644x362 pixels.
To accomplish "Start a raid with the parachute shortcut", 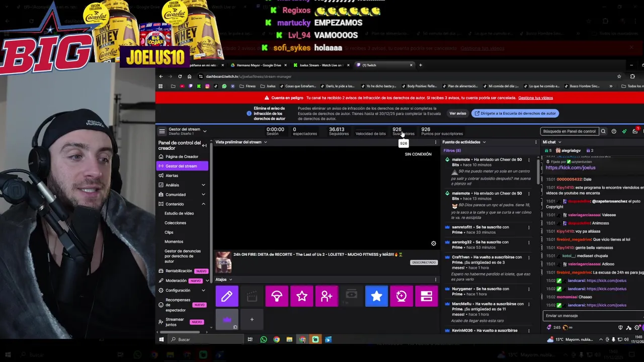I will tap(277, 296).
